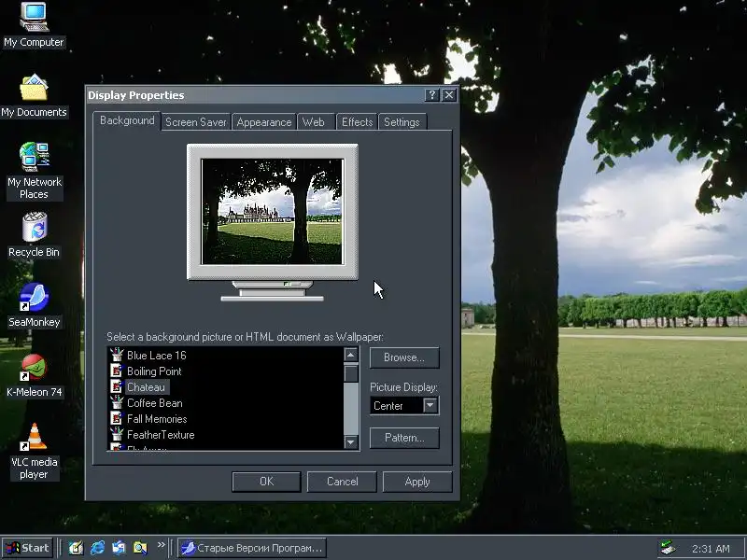Open the Picture Display dropdown arrow
Image resolution: width=747 pixels, height=560 pixels.
430,406
